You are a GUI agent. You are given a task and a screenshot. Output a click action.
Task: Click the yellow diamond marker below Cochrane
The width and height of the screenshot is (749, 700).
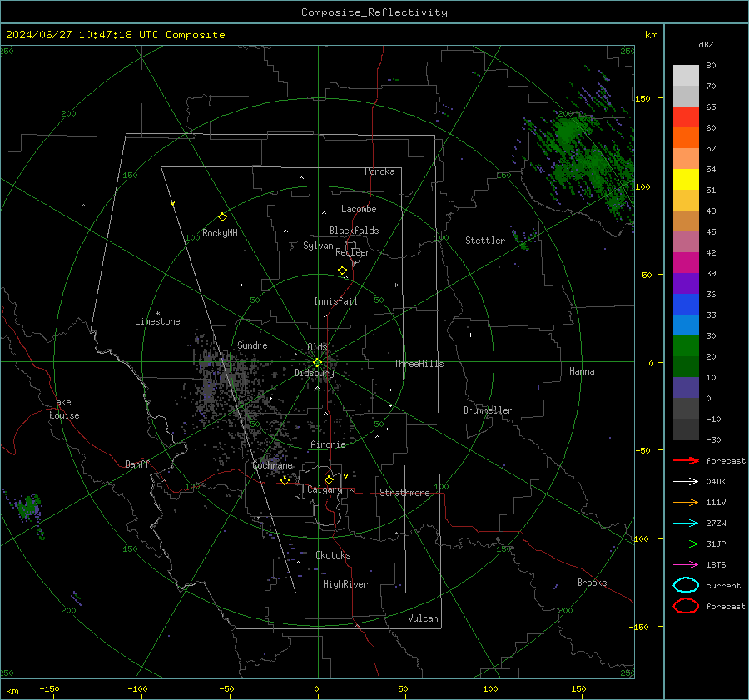point(285,480)
